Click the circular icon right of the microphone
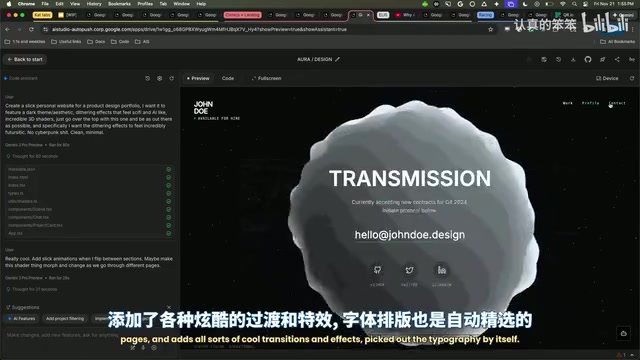The image size is (640, 360). [x=154, y=348]
